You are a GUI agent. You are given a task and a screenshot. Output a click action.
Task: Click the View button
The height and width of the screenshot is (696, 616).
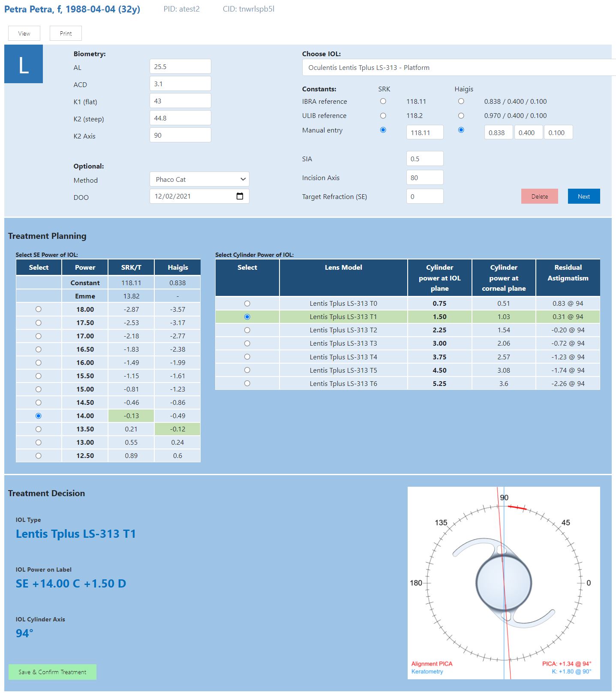pos(24,33)
